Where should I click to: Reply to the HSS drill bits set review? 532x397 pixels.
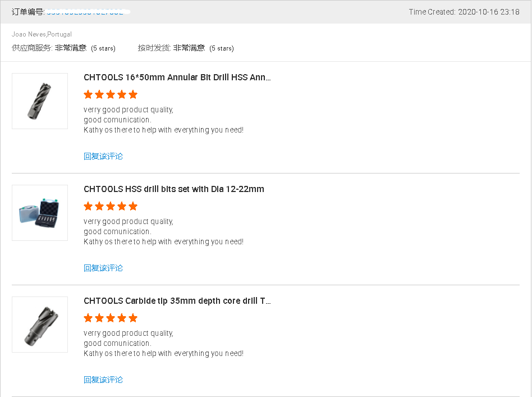click(103, 268)
